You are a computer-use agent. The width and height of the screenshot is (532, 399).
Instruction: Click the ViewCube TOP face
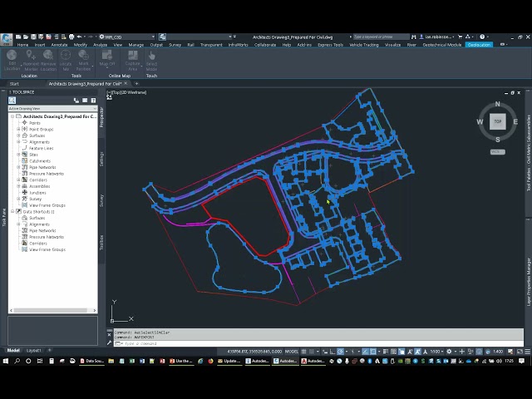click(x=497, y=121)
